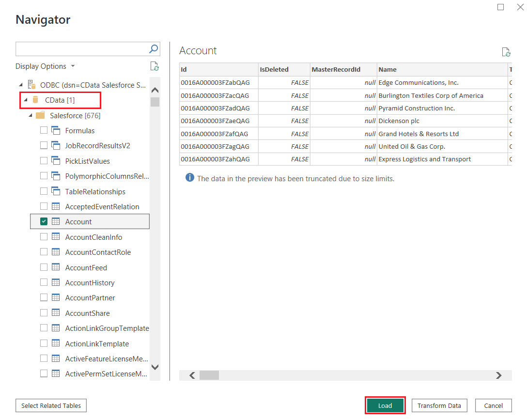Open the Display Options dropdown
Image resolution: width=527 pixels, height=420 pixels.
[45, 66]
